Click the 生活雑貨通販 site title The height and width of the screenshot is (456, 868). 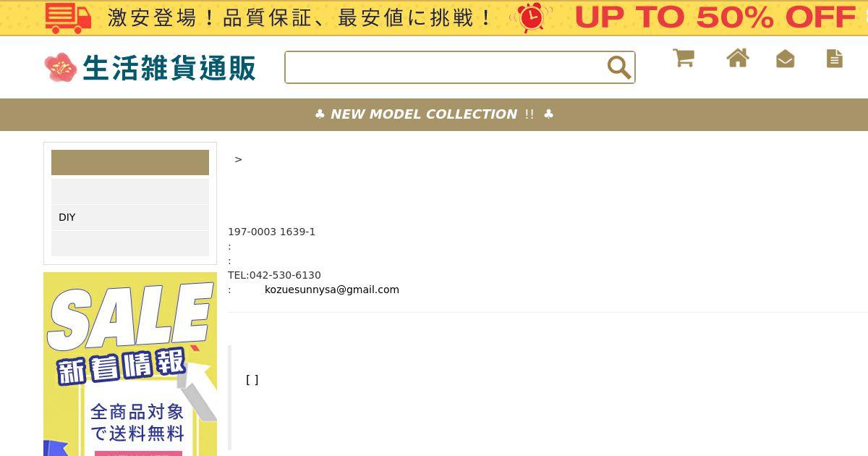click(169, 68)
